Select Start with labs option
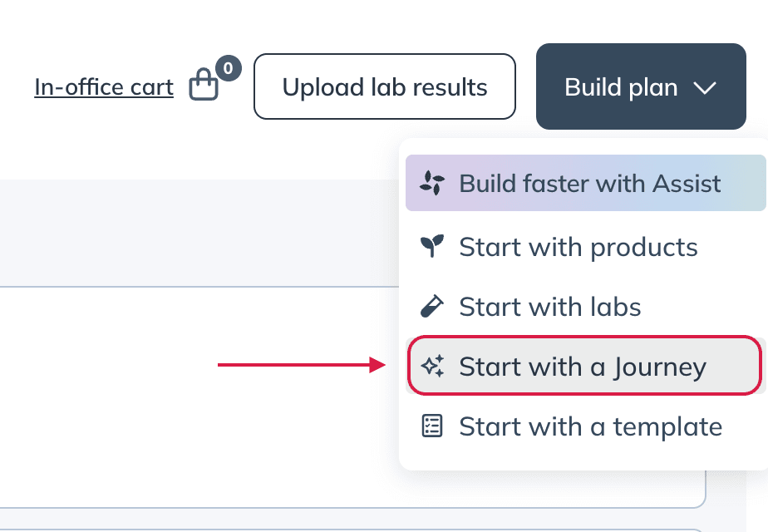This screenshot has width=768, height=532. pos(585,307)
